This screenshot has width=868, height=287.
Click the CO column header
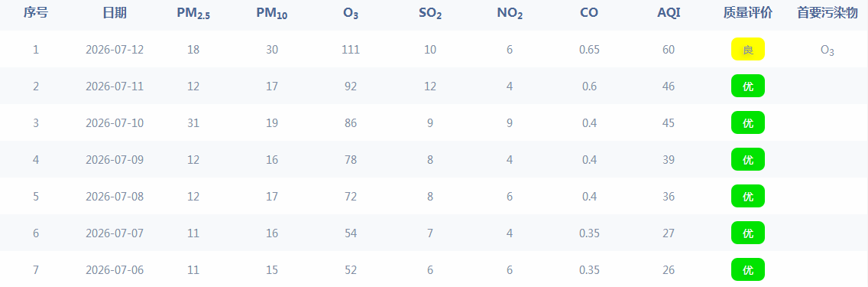point(589,13)
